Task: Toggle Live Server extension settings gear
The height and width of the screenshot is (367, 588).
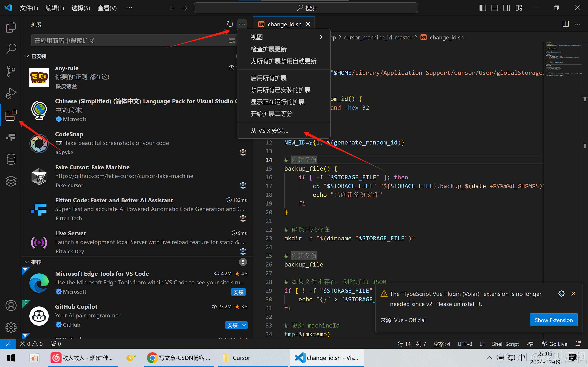Action: (243, 252)
